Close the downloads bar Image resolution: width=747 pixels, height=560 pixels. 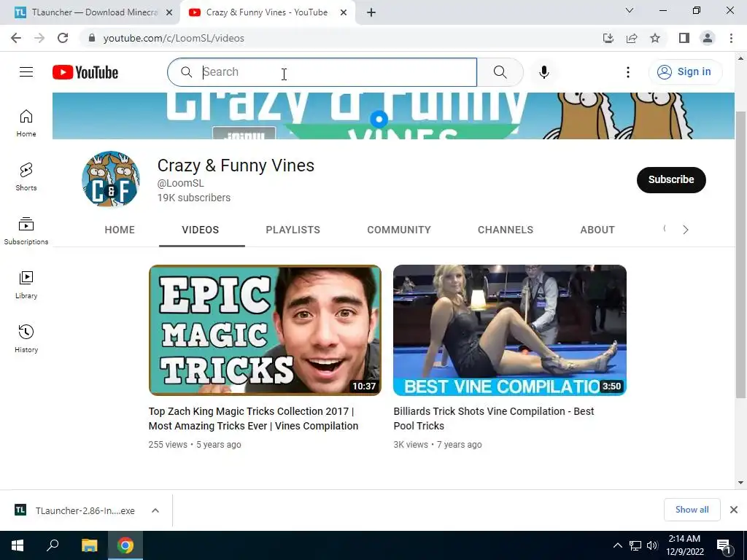tap(734, 510)
